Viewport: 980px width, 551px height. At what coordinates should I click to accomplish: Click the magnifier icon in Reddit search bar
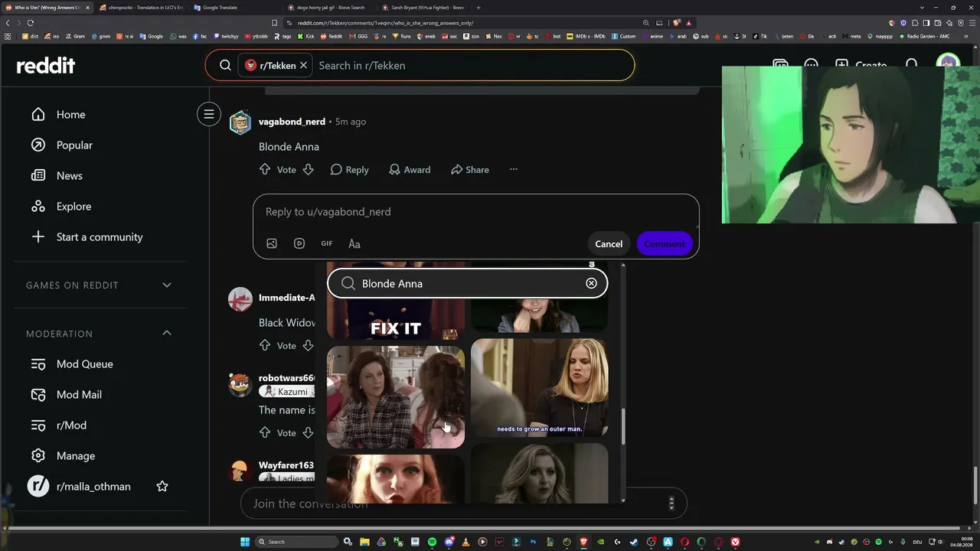click(225, 66)
